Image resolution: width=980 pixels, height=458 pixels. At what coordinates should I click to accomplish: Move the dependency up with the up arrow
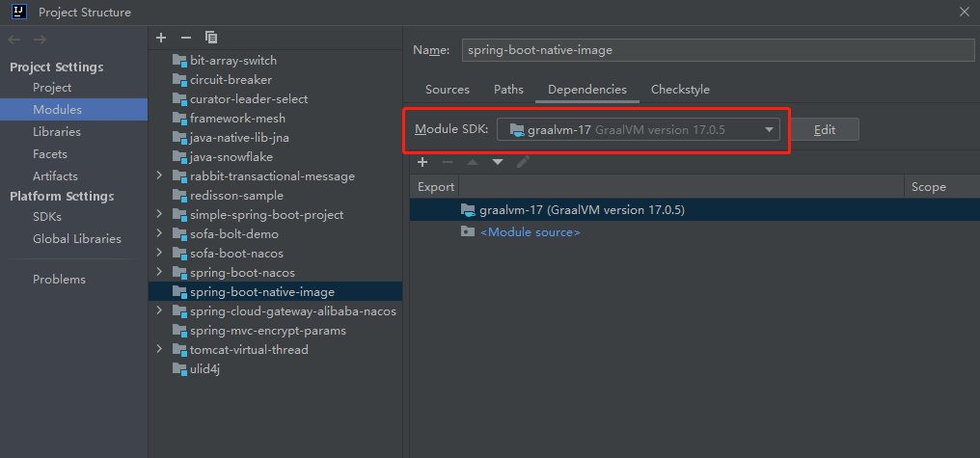[473, 162]
